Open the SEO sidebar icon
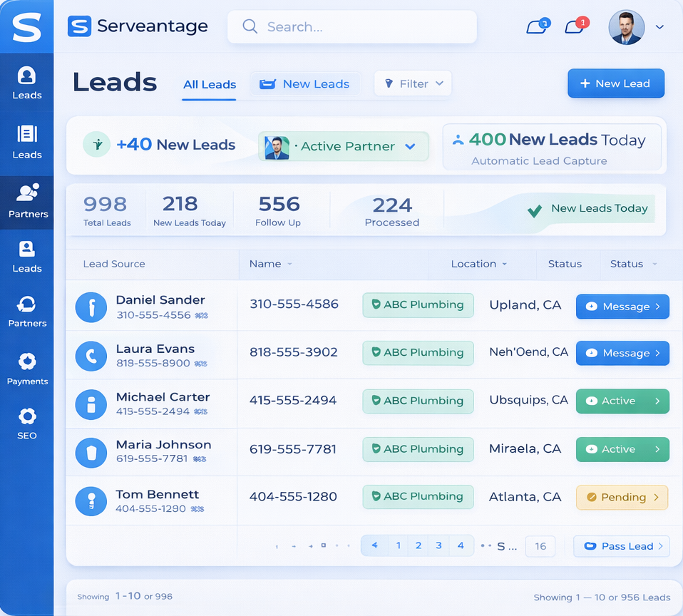683x616 pixels. coord(27,423)
